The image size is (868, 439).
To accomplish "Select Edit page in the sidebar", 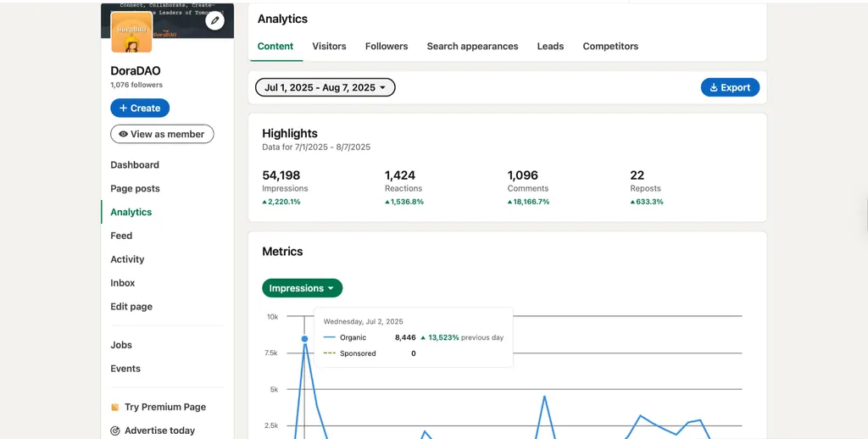I will coord(131,307).
